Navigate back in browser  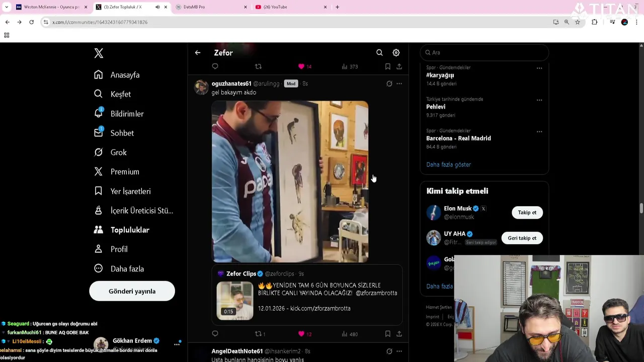(x=7, y=22)
